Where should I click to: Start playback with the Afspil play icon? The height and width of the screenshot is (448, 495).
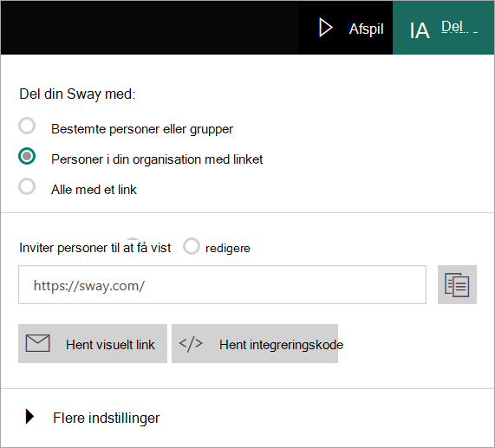click(x=325, y=28)
